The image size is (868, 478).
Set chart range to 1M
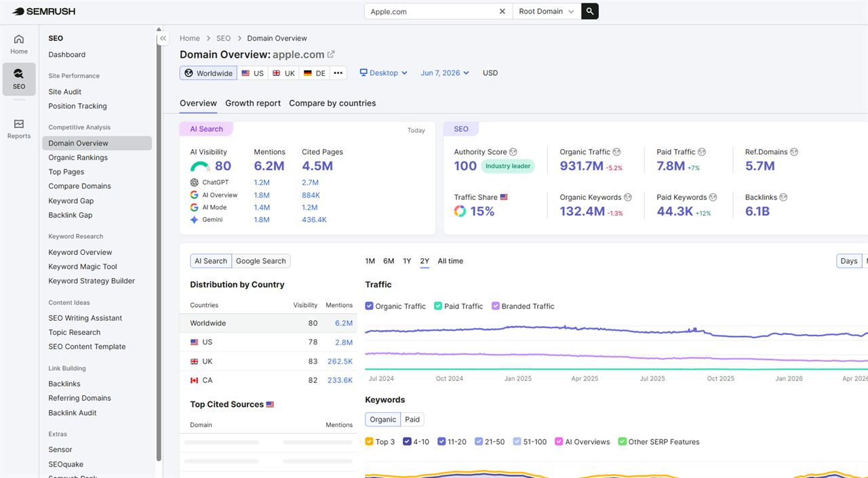(x=370, y=261)
